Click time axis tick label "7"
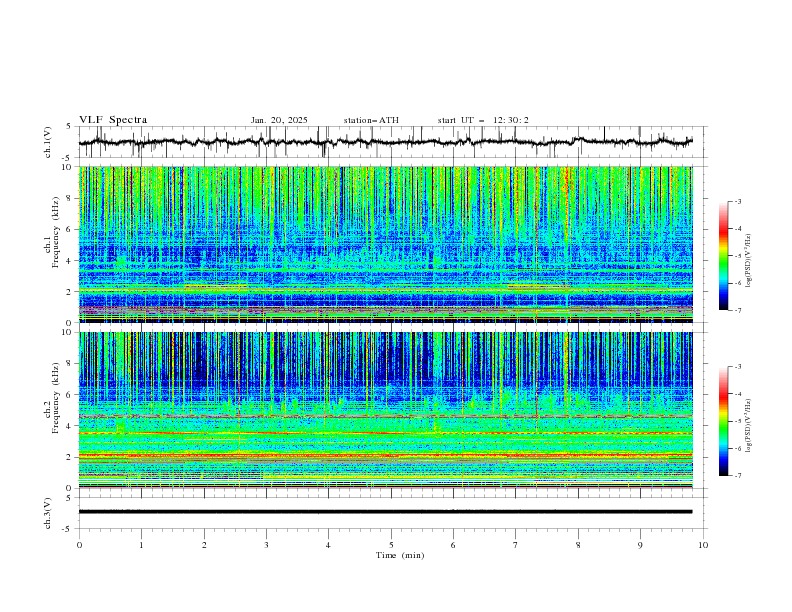Viewport: 792px width, 612px height. 516,545
